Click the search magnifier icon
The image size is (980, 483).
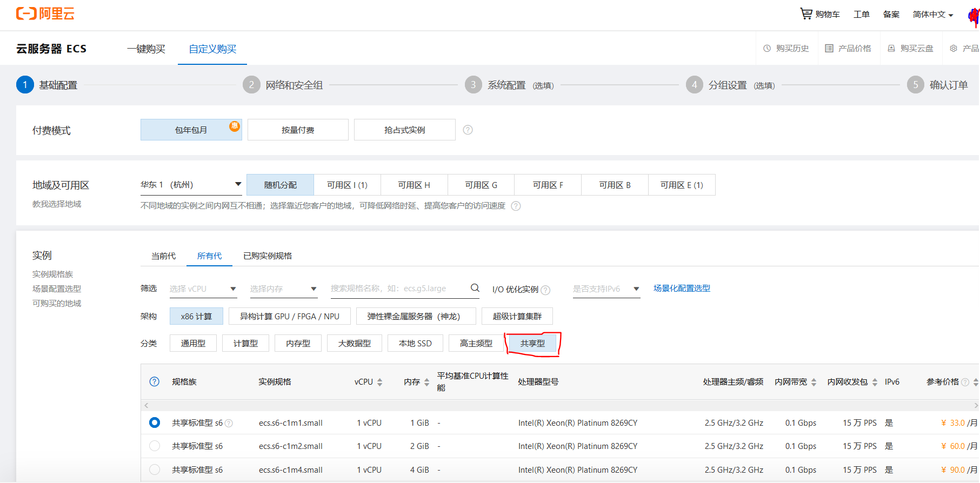pyautogui.click(x=475, y=288)
